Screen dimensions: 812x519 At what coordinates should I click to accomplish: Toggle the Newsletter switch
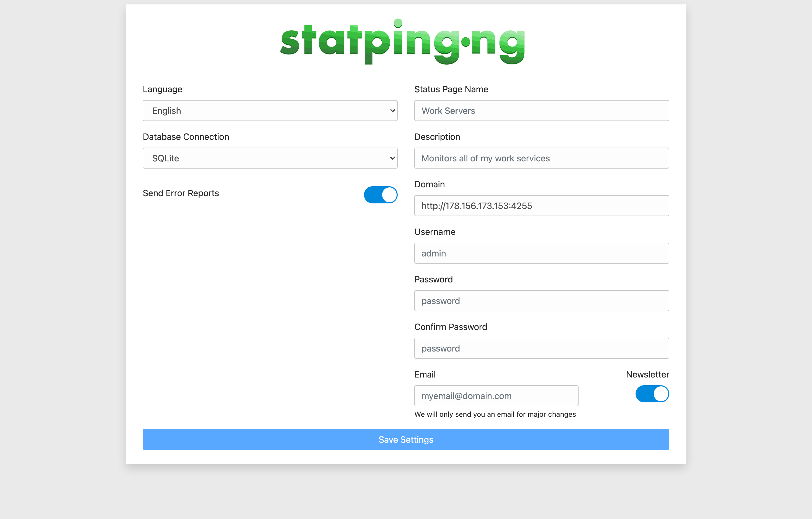(x=652, y=394)
